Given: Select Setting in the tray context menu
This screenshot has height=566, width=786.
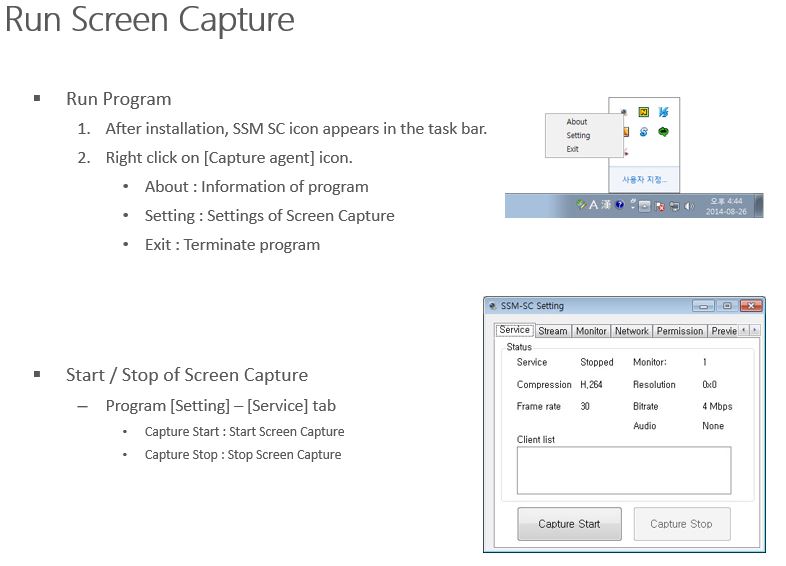Looking at the screenshot, I should [578, 135].
